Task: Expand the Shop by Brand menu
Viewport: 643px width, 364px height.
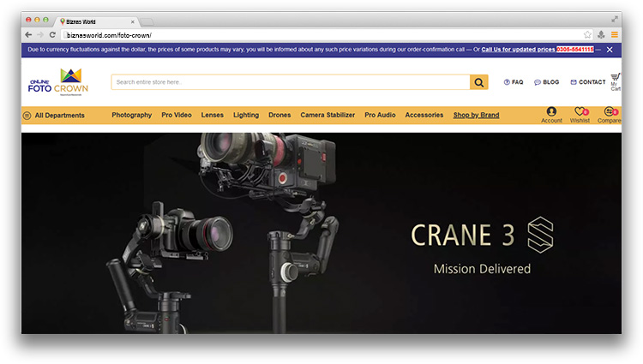Action: point(476,115)
